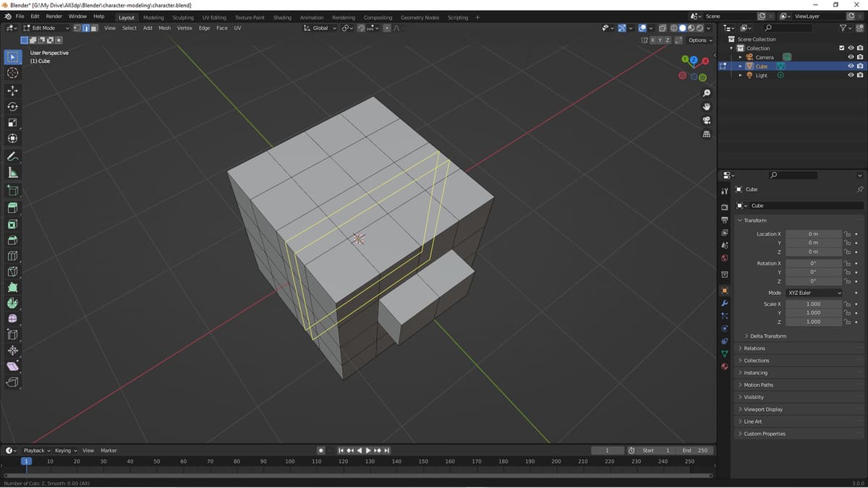Select the Smooth vertices tool
This screenshot has width=868, height=488.
click(x=12, y=319)
